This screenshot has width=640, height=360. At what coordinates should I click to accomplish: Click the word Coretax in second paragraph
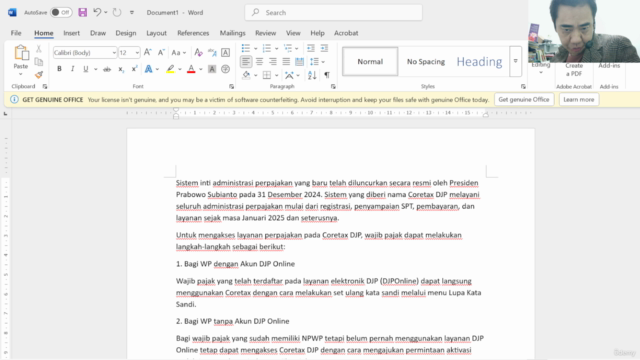click(x=335, y=235)
